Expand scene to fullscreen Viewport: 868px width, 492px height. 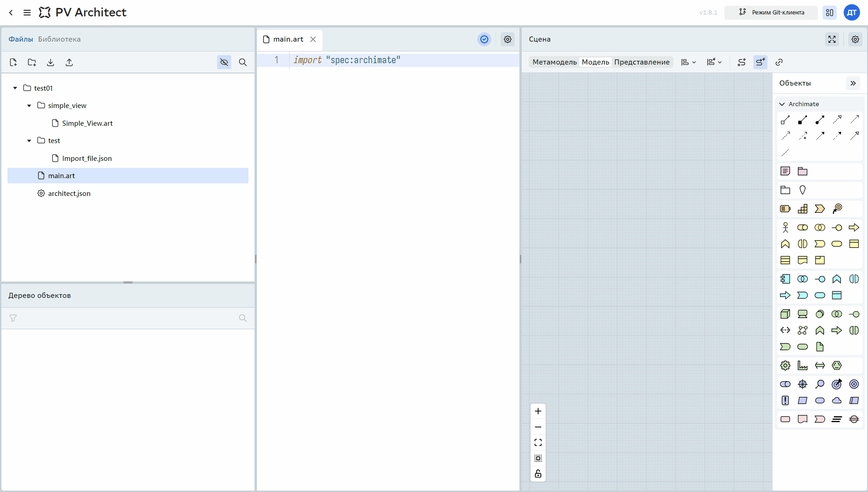[832, 39]
